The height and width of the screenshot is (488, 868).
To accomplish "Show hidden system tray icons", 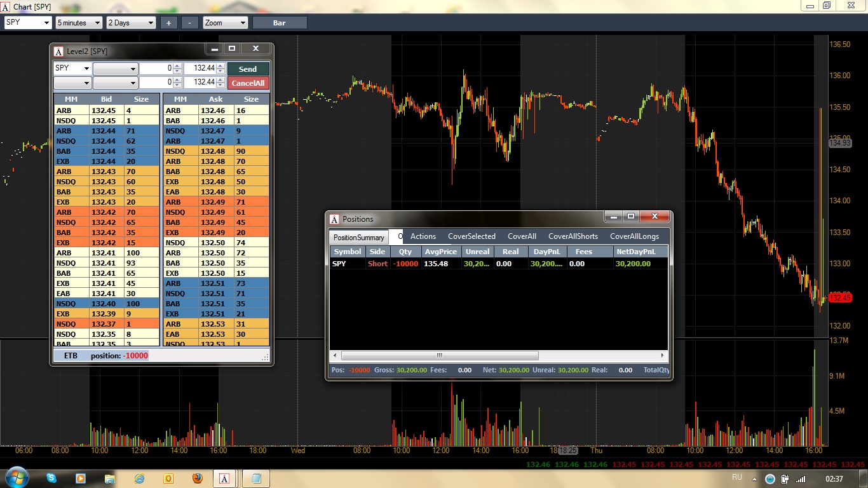I will (x=755, y=478).
